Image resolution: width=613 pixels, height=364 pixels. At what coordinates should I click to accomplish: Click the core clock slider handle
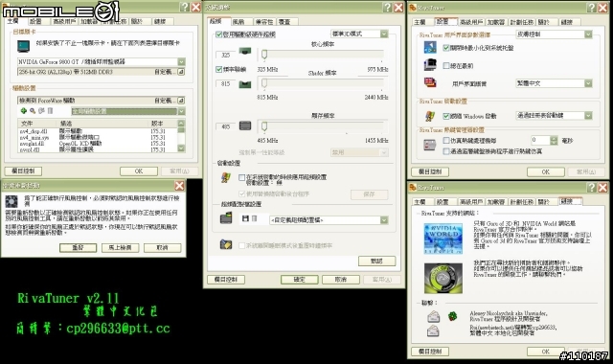click(x=264, y=55)
